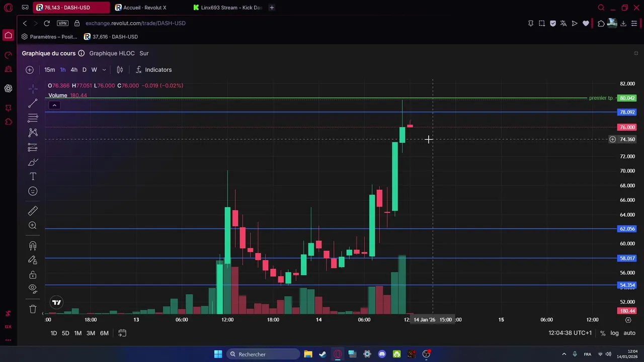Expand the time interval dropdown arrow
Image resolution: width=644 pixels, height=362 pixels.
(x=104, y=70)
